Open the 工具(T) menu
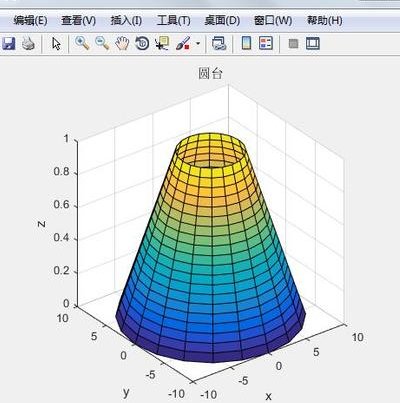 (173, 21)
